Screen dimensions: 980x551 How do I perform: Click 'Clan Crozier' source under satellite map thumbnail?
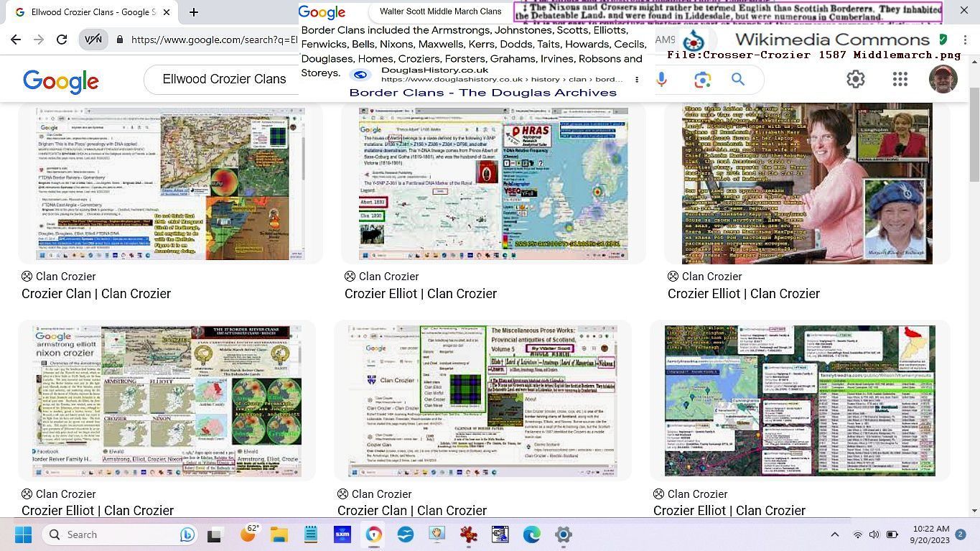pos(690,494)
